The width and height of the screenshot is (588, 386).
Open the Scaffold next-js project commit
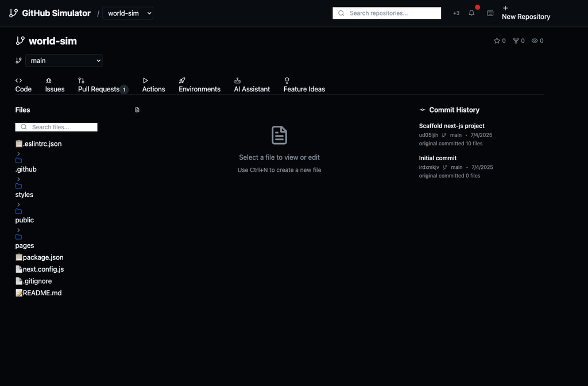click(x=451, y=126)
